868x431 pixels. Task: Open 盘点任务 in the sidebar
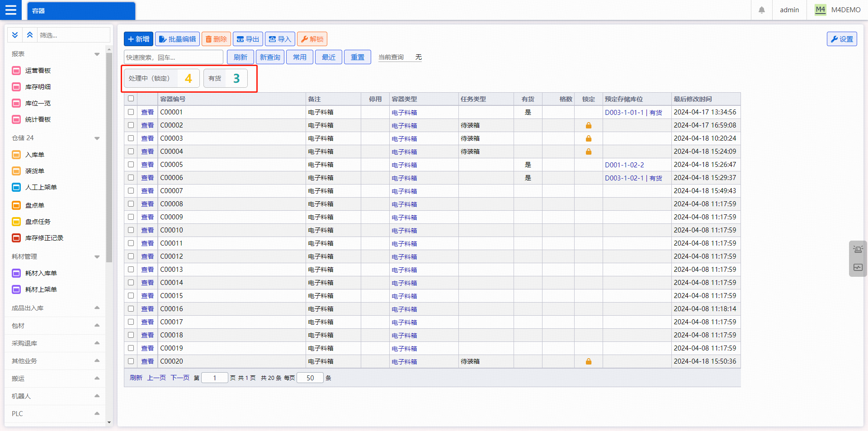(32, 222)
